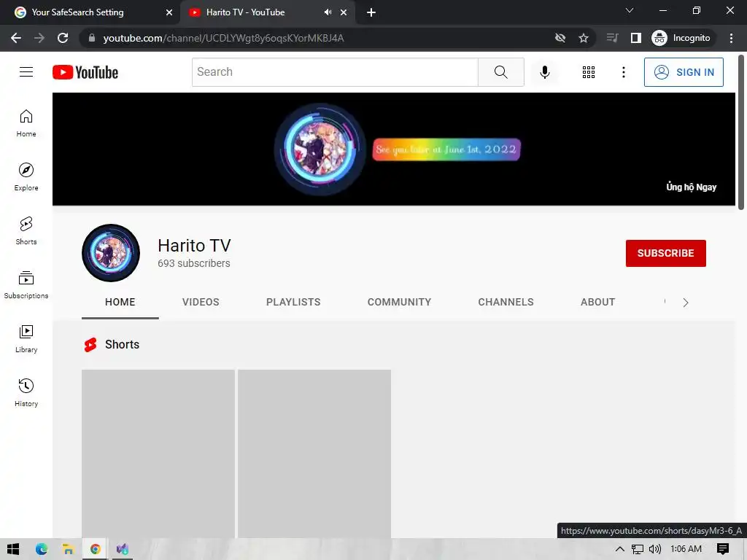The image size is (747, 560).
Task: Open the volume control in tray
Action: 655,549
